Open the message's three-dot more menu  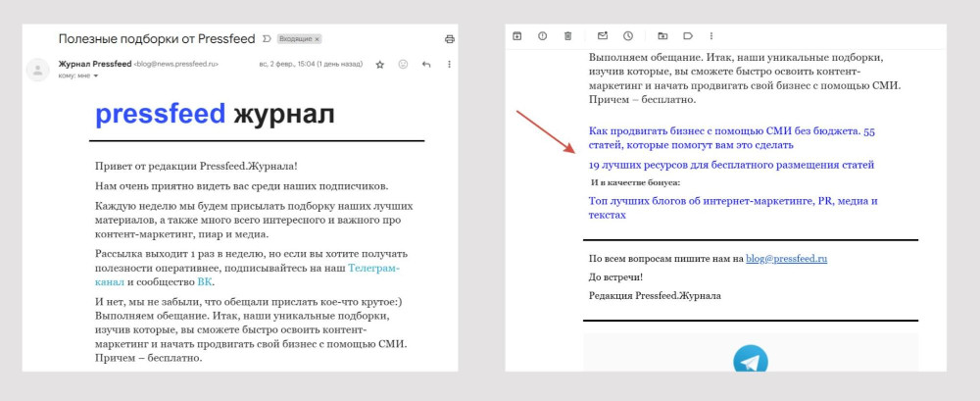pos(450,65)
